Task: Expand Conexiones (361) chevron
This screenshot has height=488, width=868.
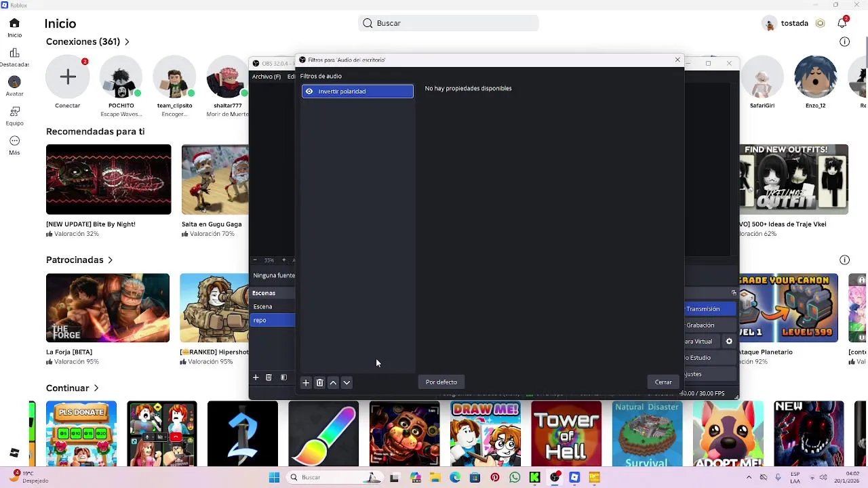Action: pos(127,42)
